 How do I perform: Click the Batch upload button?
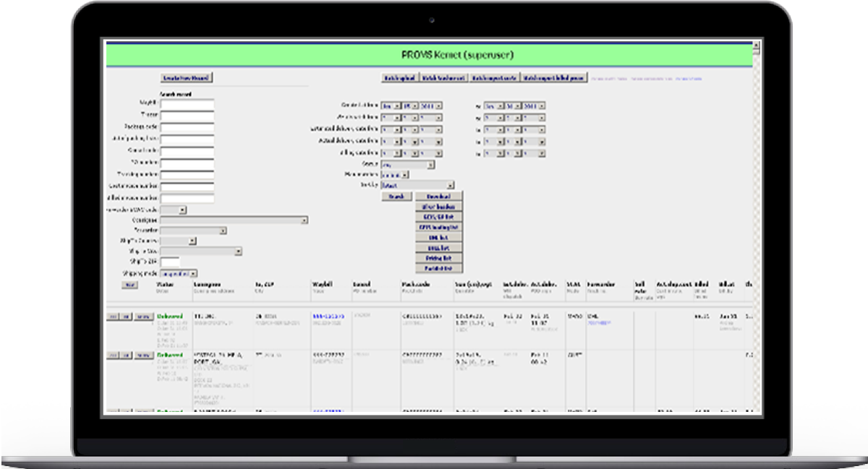pos(399,78)
